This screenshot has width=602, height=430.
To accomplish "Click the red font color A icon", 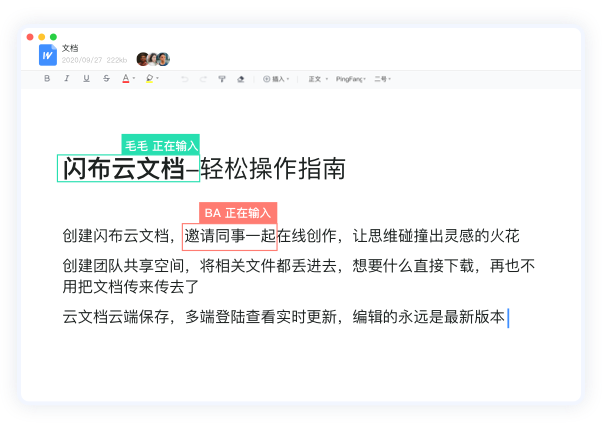I will (x=125, y=78).
